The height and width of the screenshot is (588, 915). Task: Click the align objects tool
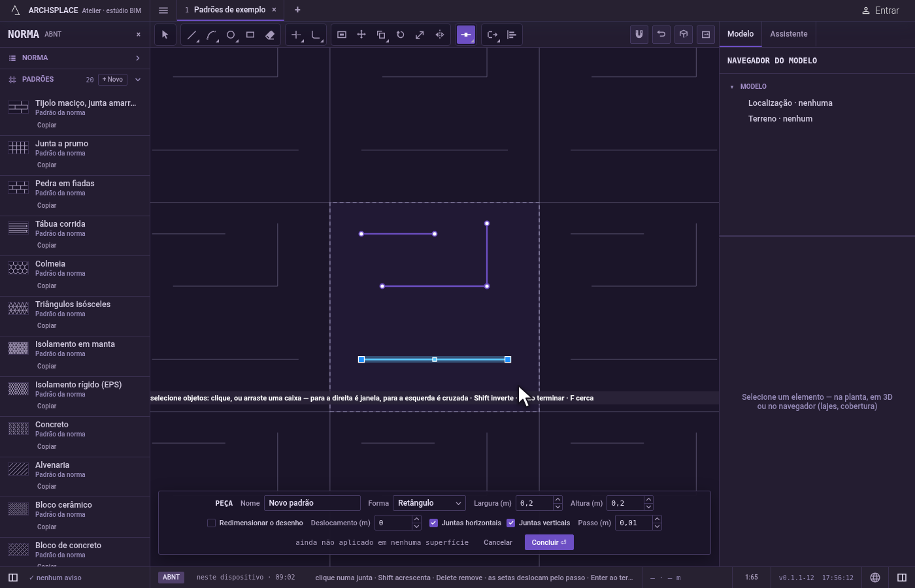coord(512,35)
